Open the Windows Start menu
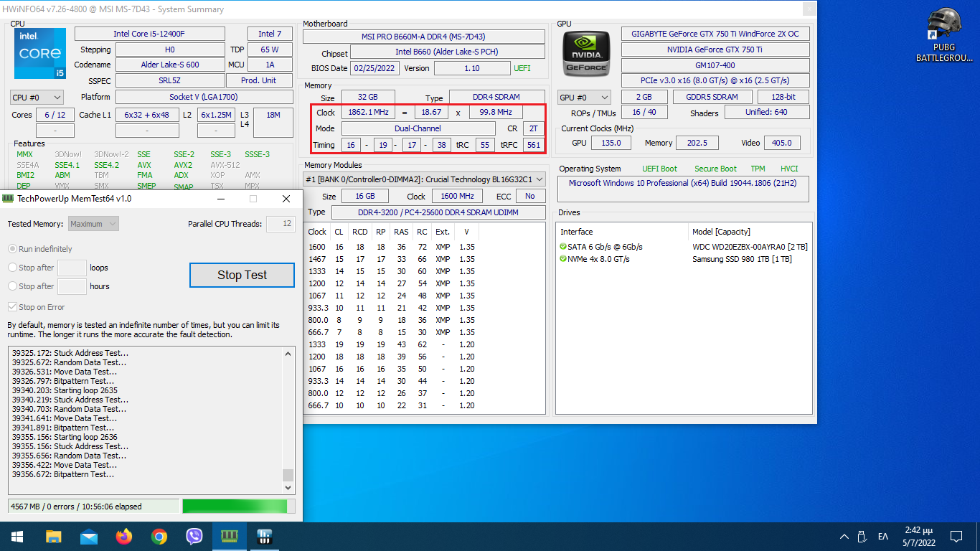 pyautogui.click(x=17, y=536)
